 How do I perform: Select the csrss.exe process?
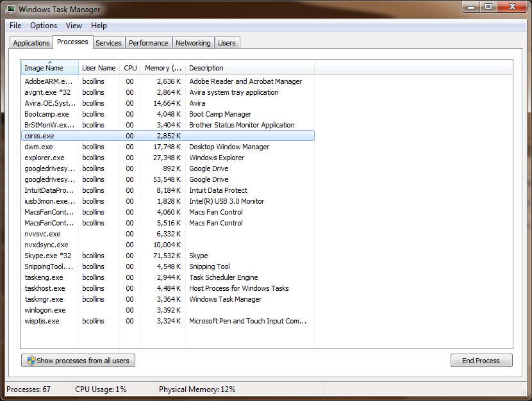point(168,136)
